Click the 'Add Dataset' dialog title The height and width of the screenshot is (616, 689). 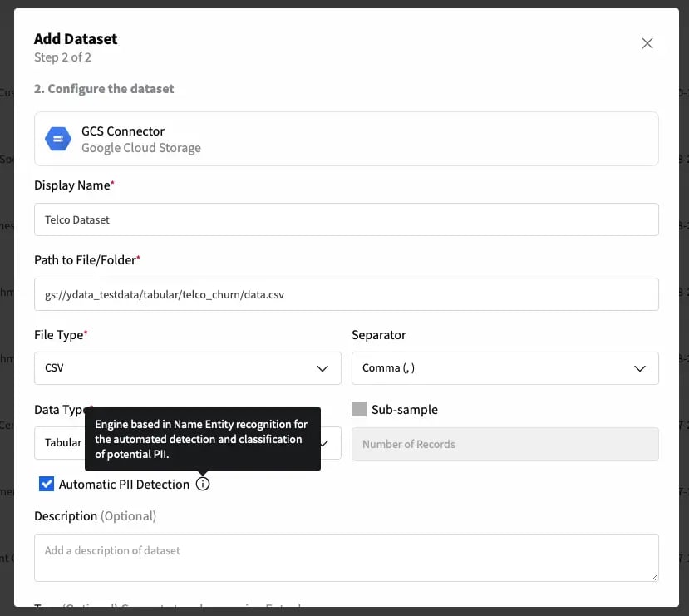(x=76, y=39)
